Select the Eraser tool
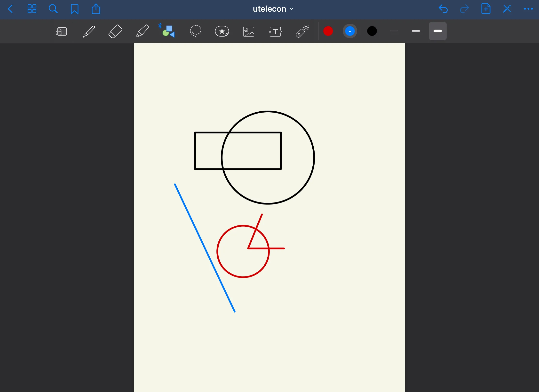The image size is (539, 392). point(115,31)
